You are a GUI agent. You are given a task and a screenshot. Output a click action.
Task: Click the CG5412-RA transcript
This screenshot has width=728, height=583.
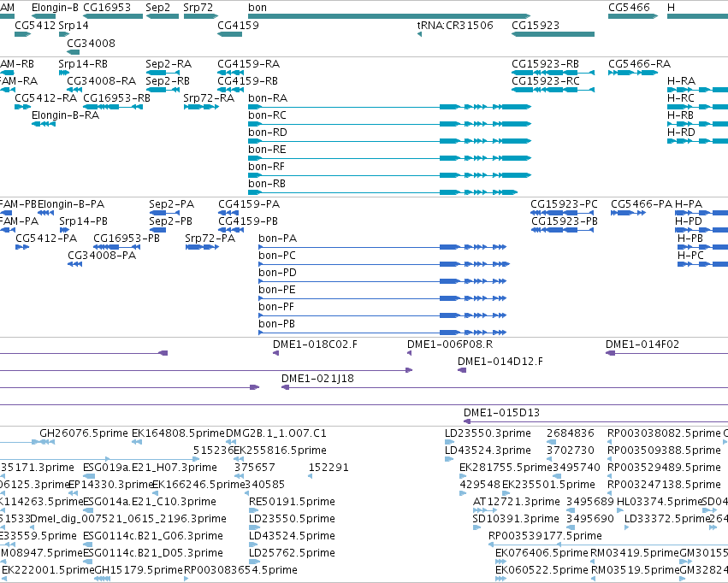click(23, 107)
